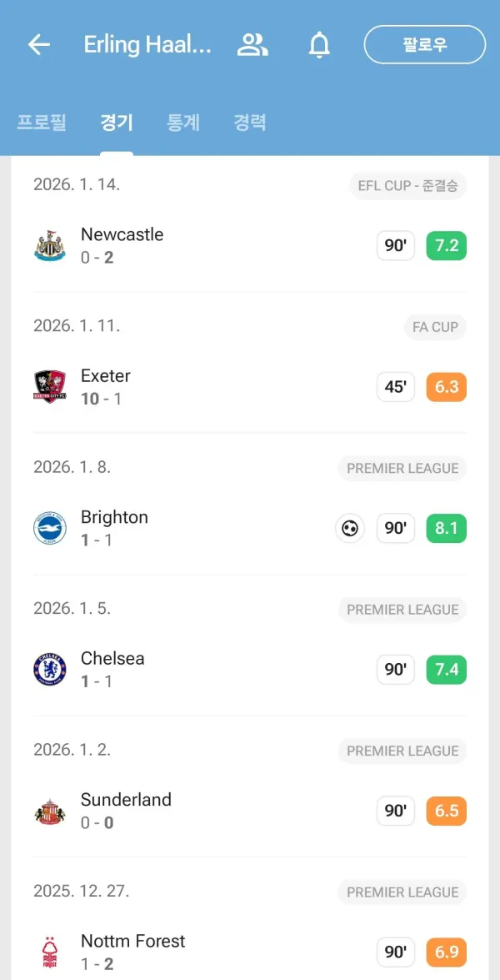500x980 pixels.
Task: Open the Exeter City crest
Action: point(49,387)
